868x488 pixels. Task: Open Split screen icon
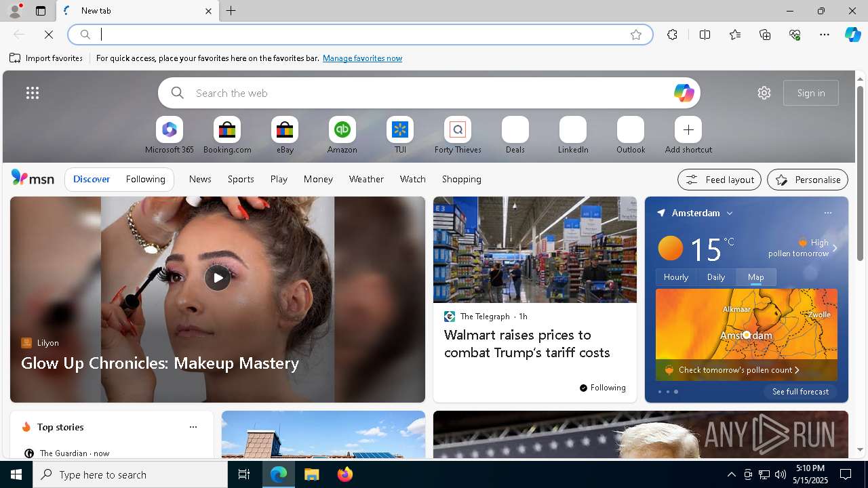[705, 35]
